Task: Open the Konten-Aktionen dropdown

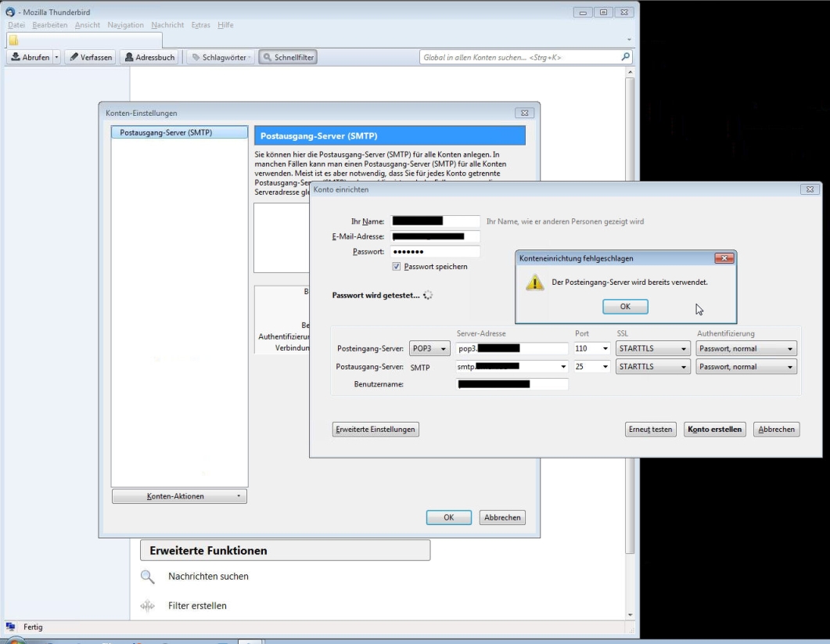Action: tap(179, 496)
